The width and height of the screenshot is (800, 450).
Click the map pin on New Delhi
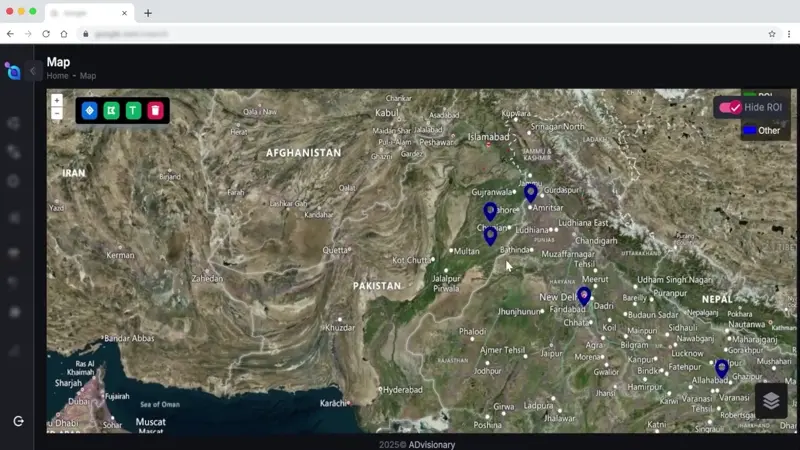(x=584, y=296)
